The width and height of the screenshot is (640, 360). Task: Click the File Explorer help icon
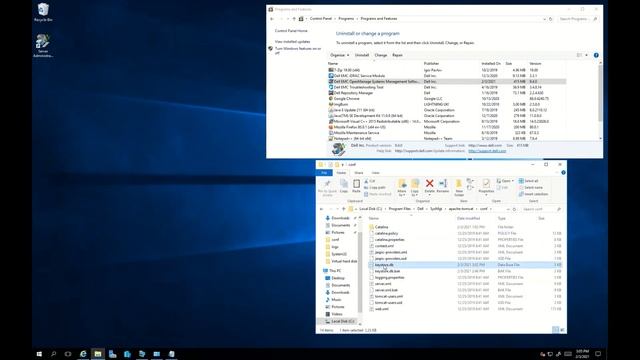pyautogui.click(x=563, y=173)
